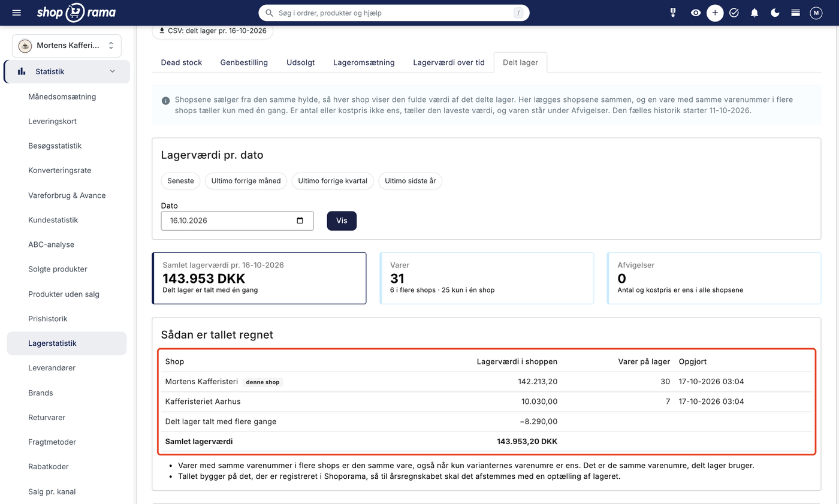839x504 pixels.
Task: Switch to the Genbestilling tab
Action: 244,62
